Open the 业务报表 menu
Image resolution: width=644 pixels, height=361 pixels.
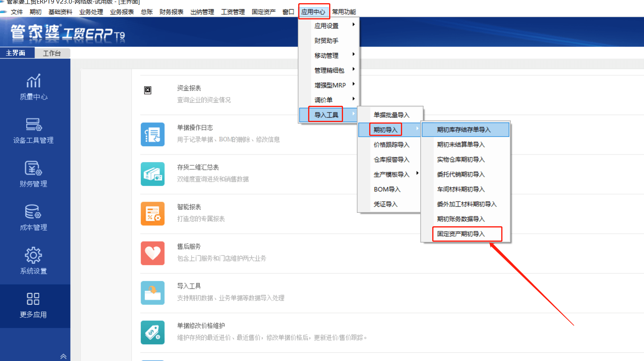click(122, 12)
